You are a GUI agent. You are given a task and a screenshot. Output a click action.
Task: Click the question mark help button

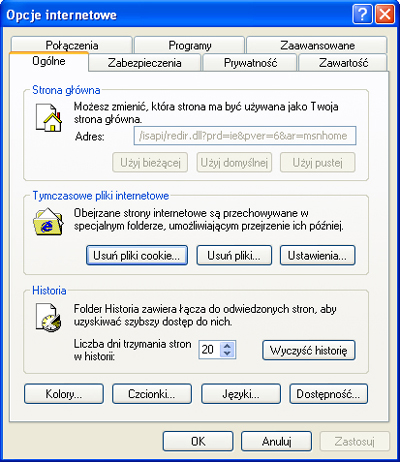[362, 15]
